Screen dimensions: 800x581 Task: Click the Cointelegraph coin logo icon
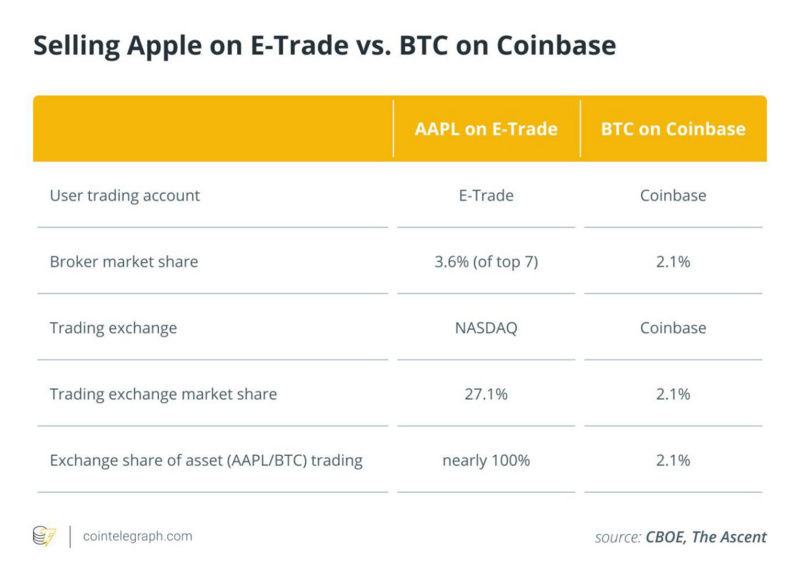pos(44,536)
